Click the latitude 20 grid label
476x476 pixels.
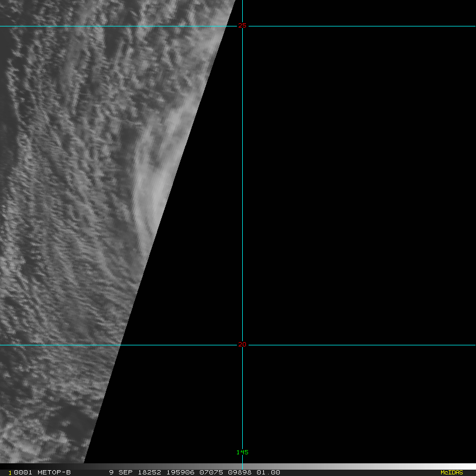(242, 344)
